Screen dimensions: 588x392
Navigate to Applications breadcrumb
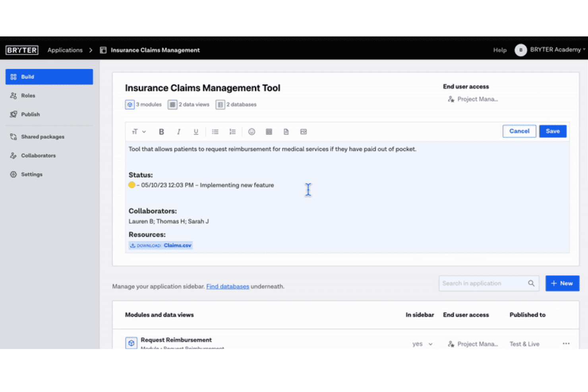[x=65, y=50]
